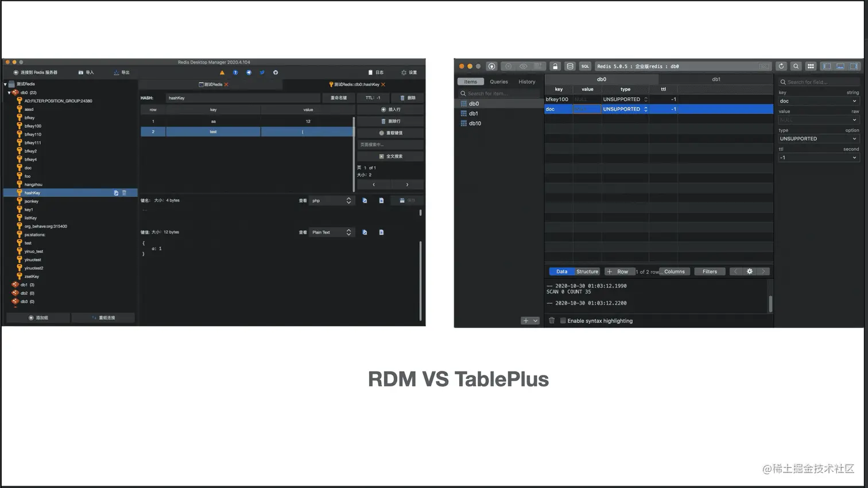Click the search magnifier icon in TablePlus toolbar
Image resolution: width=868 pixels, height=488 pixels.
796,66
